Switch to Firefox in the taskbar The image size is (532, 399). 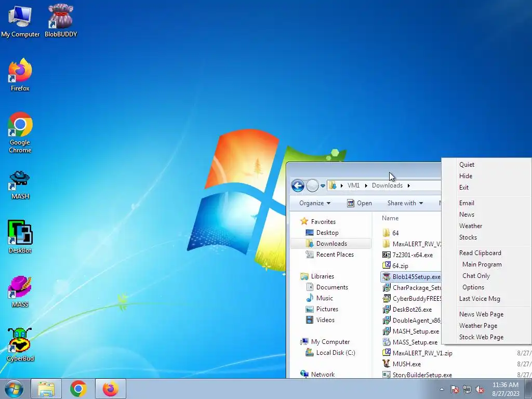(x=111, y=389)
